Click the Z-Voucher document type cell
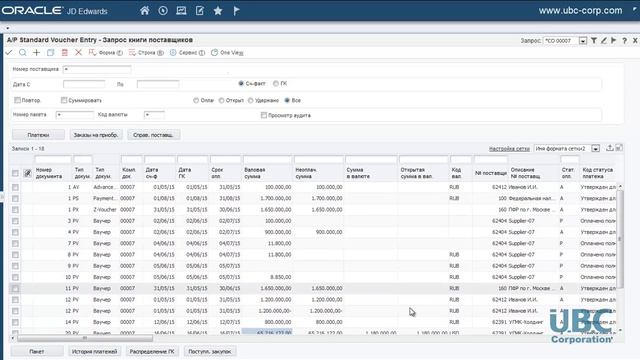640x360 pixels. pyautogui.click(x=105, y=209)
